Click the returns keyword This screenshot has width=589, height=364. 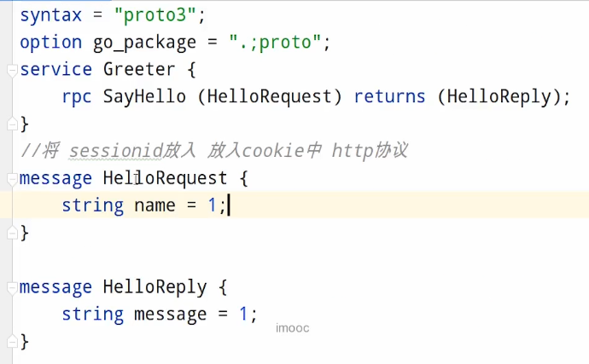pyautogui.click(x=389, y=97)
